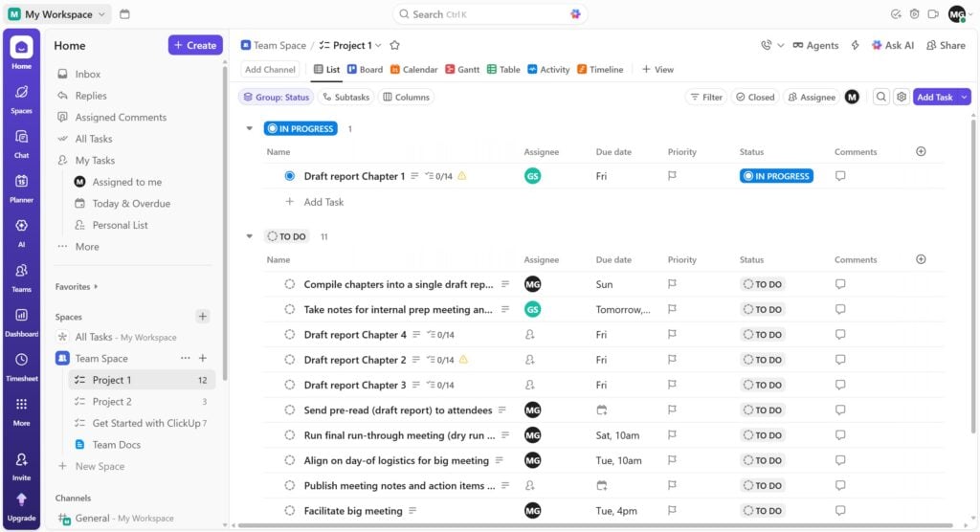Image resolution: width=980 pixels, height=532 pixels.
Task: Open the Chat icon in left rail
Action: pos(21,144)
